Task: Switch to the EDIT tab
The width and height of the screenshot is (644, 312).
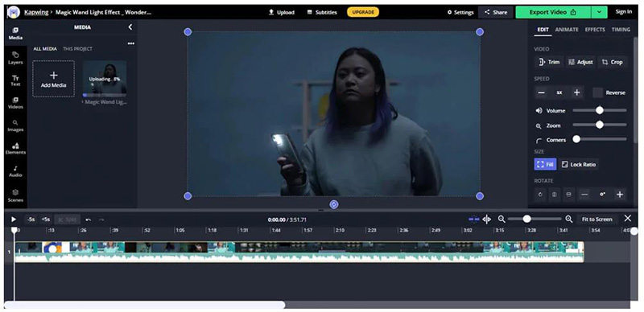Action: click(543, 30)
